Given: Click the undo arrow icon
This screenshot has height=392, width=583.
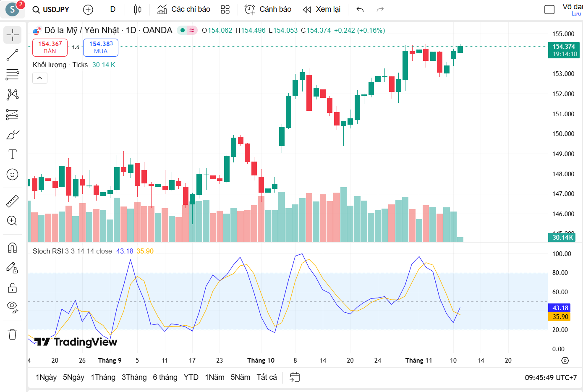Looking at the screenshot, I should (x=359, y=9).
